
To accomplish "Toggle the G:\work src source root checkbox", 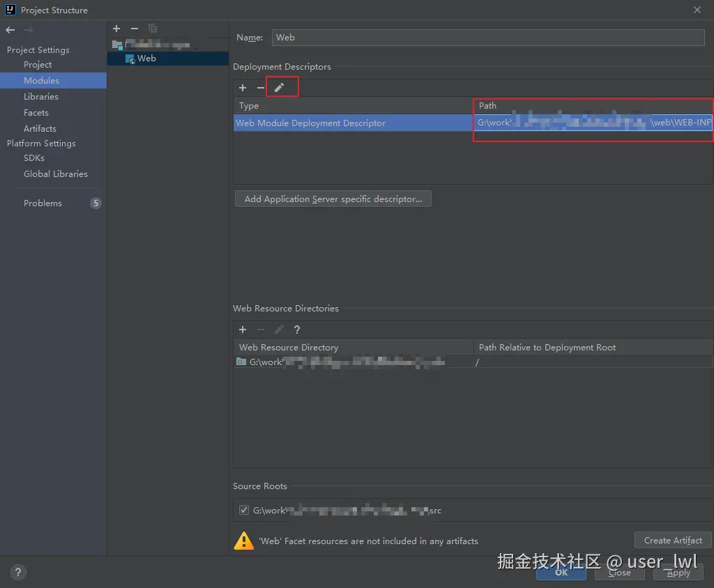I will point(244,510).
